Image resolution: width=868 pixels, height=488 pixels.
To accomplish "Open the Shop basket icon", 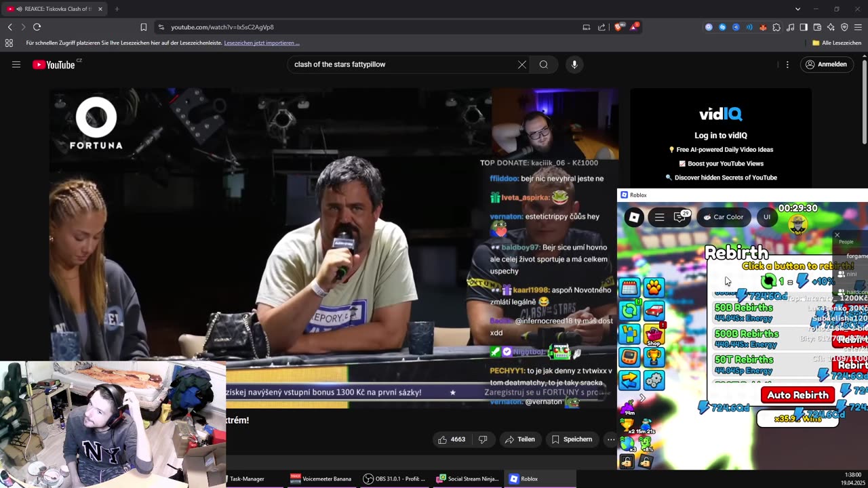I will (654, 334).
